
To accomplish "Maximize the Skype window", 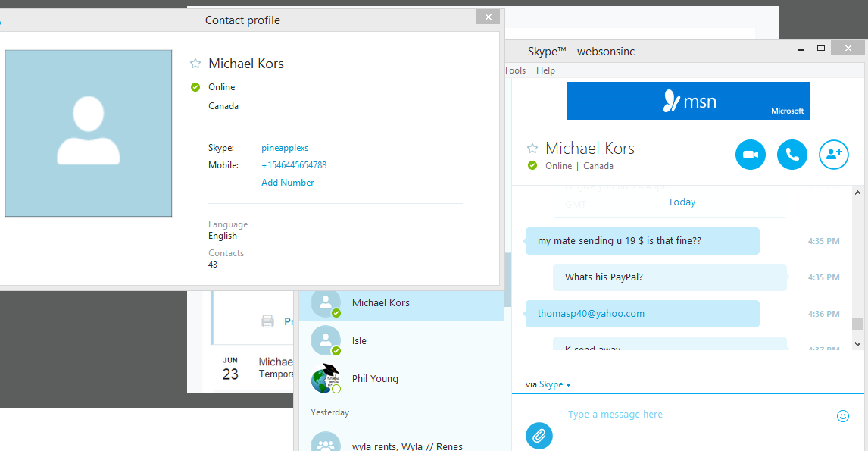I will pos(822,49).
